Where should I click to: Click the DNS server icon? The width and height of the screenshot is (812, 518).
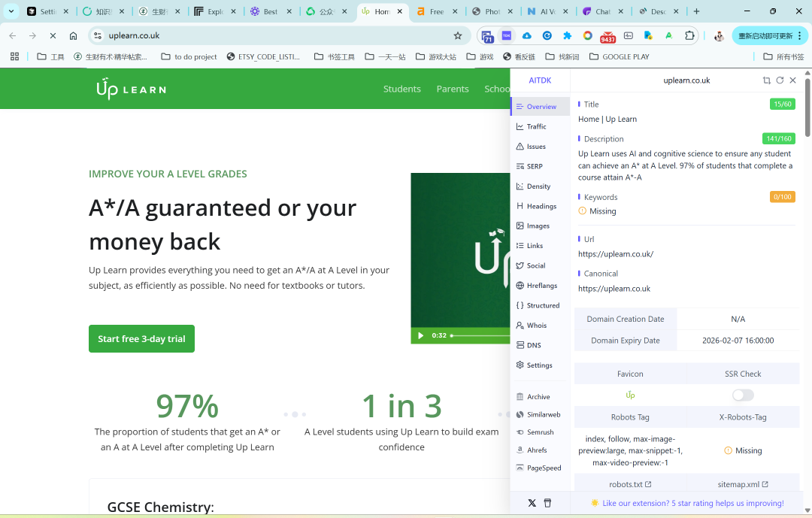[520, 345]
